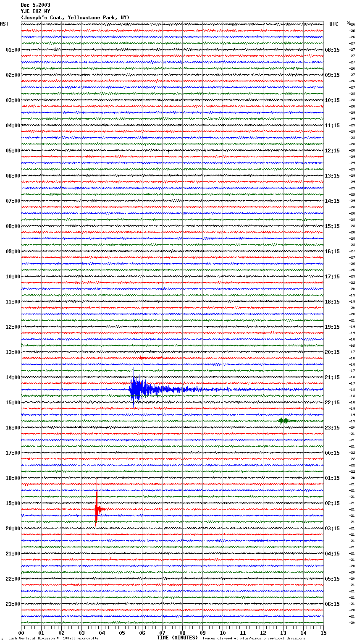
Task: Select the 18:00 MST time label
Action: [13, 478]
